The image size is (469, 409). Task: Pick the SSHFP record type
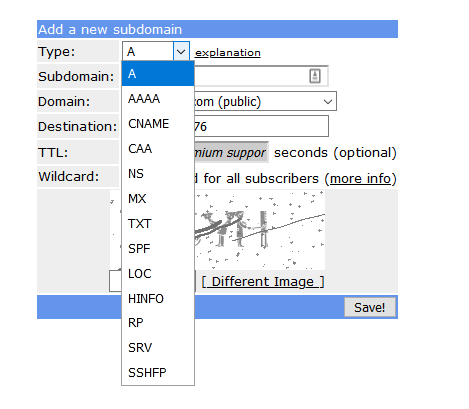[x=158, y=372]
